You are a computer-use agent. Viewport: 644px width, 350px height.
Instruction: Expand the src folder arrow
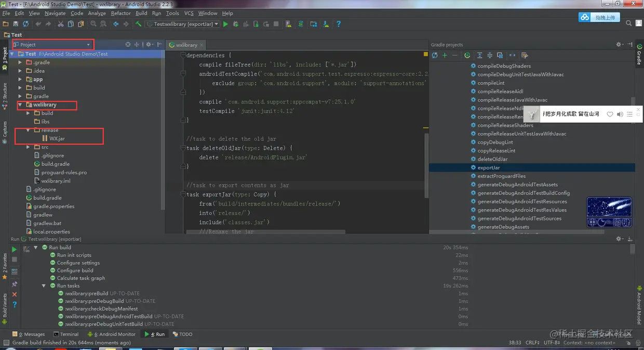29,147
